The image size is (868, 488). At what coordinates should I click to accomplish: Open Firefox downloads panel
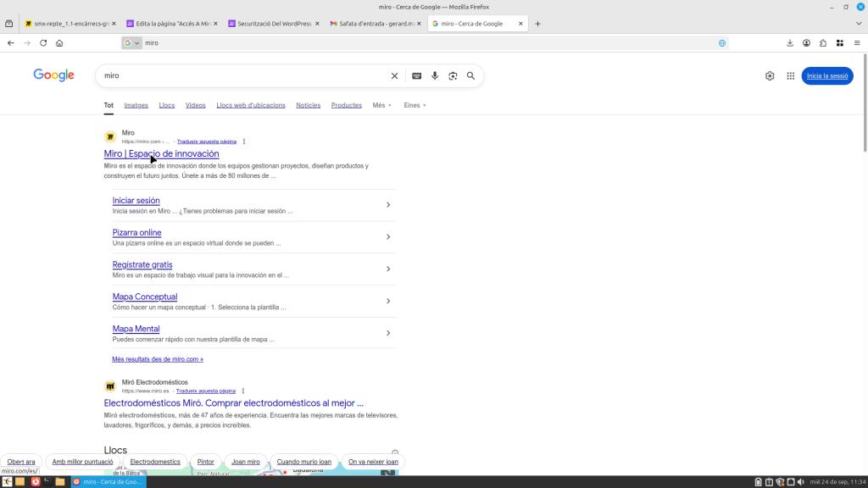(790, 42)
